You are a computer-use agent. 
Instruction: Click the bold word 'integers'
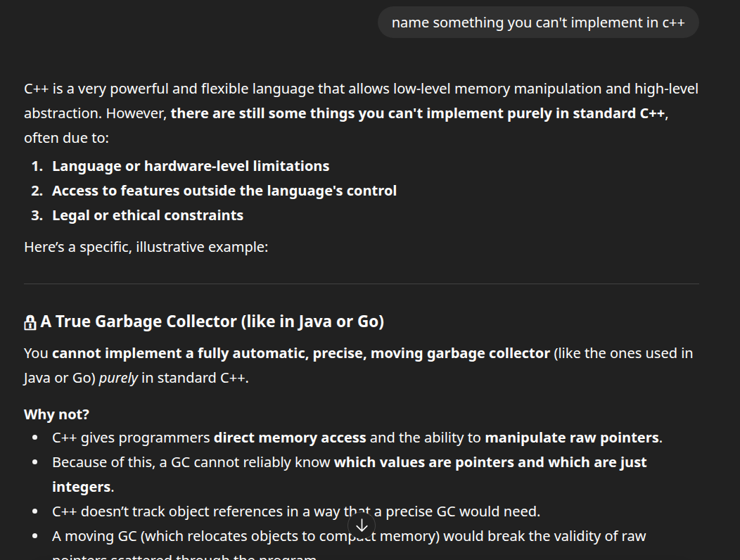pos(81,487)
